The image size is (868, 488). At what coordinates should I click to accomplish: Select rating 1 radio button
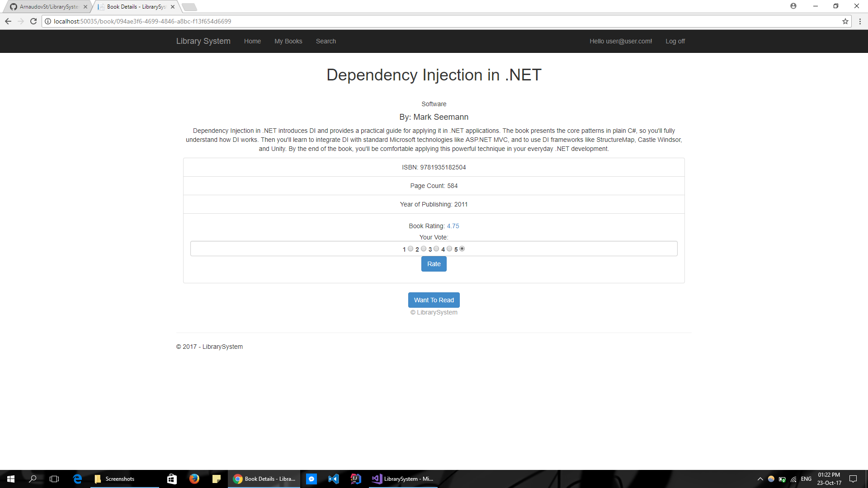tap(410, 249)
